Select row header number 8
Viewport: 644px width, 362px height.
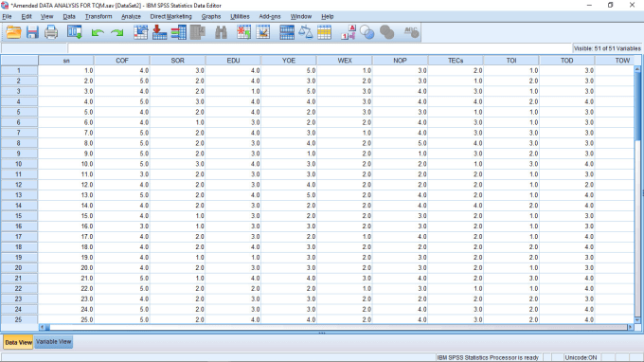19,143
